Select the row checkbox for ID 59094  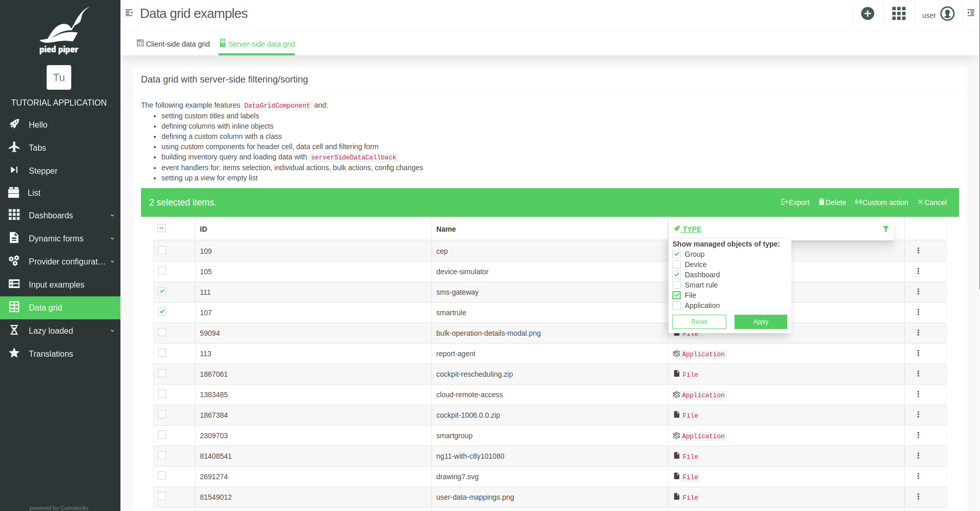click(162, 332)
